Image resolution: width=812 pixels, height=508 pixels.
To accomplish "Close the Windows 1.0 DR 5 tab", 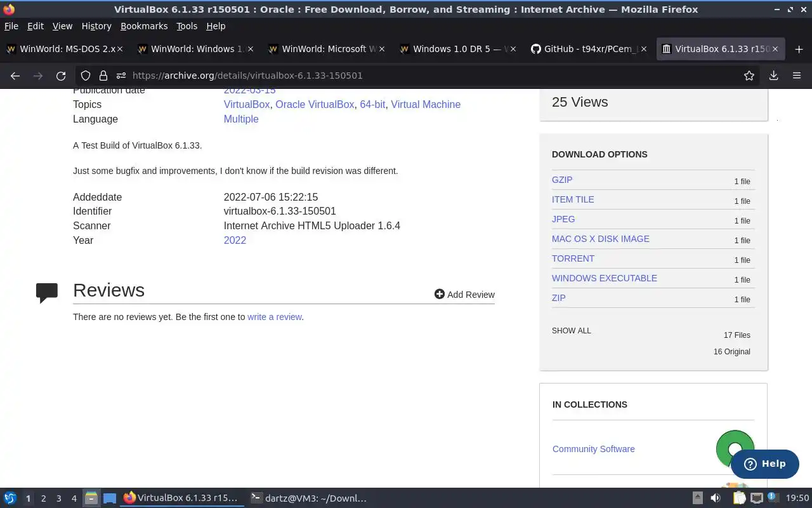I will point(513,49).
